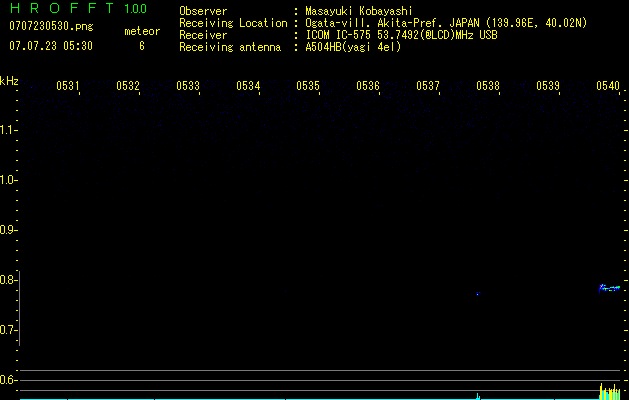Click the 1.0 kHz axis label
The height and width of the screenshot is (400, 629).
pyautogui.click(x=7, y=180)
